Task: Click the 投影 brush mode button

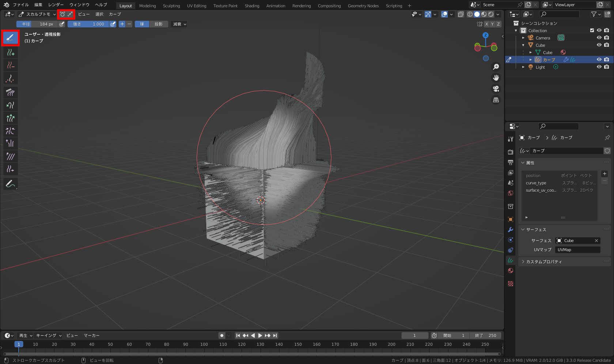Action: click(158, 24)
